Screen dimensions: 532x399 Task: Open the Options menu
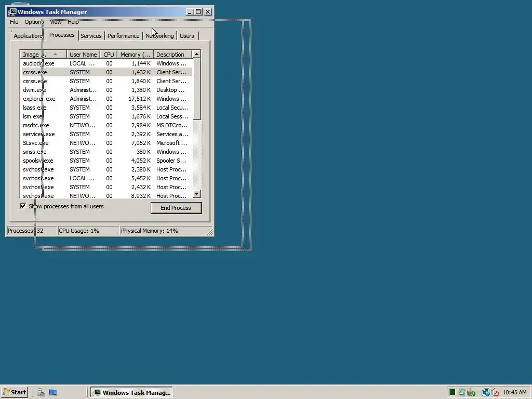point(33,22)
